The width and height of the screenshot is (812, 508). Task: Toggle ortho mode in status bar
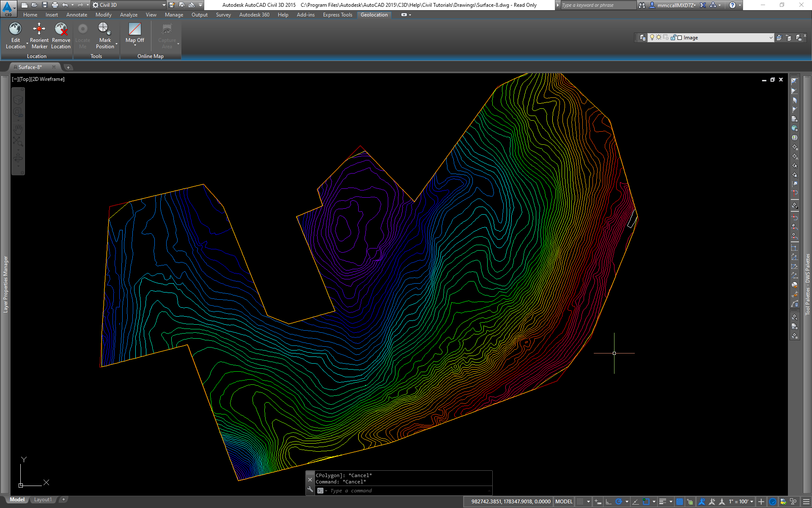[x=608, y=502]
